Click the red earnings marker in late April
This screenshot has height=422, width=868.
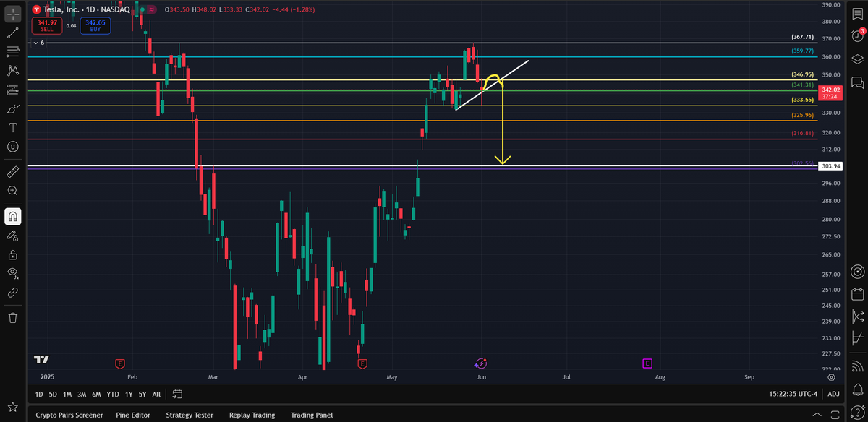362,363
